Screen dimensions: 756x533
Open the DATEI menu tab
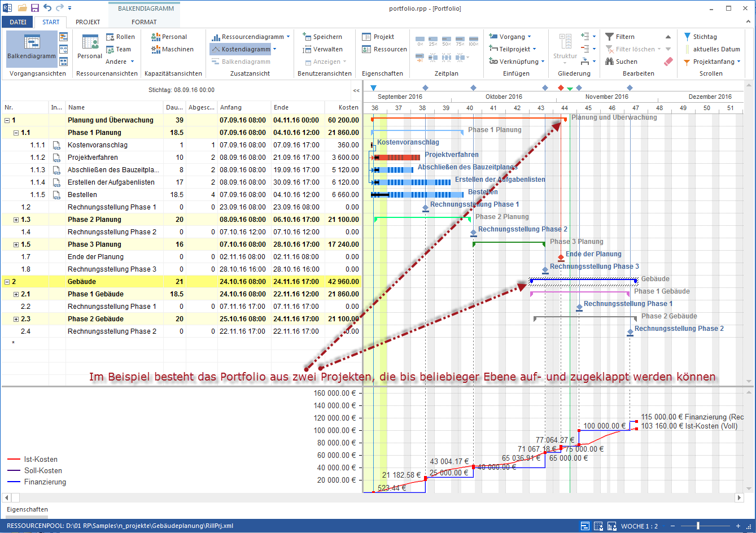[18, 22]
